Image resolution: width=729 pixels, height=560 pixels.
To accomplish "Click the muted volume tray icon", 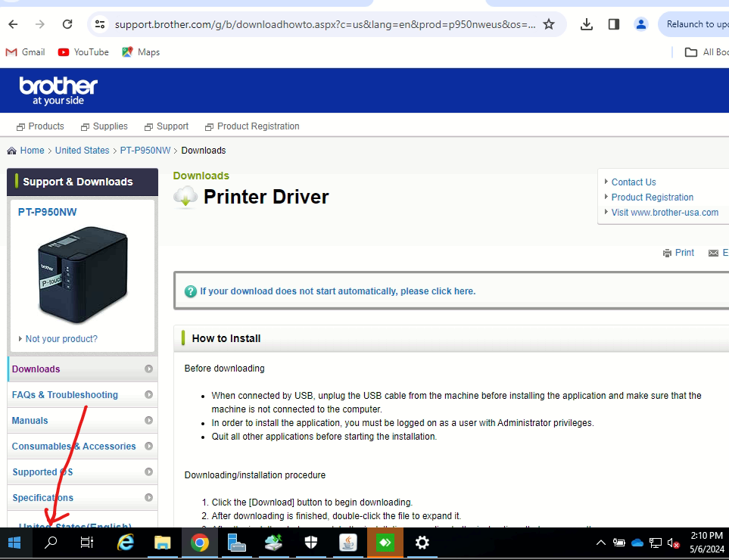I will coord(673,543).
